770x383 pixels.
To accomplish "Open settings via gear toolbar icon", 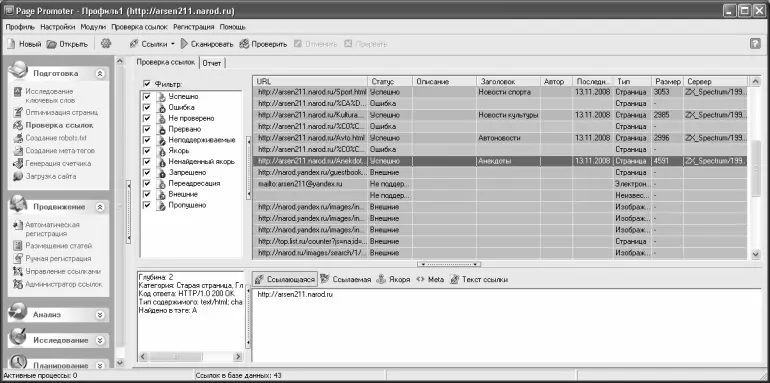I will 106,44.
